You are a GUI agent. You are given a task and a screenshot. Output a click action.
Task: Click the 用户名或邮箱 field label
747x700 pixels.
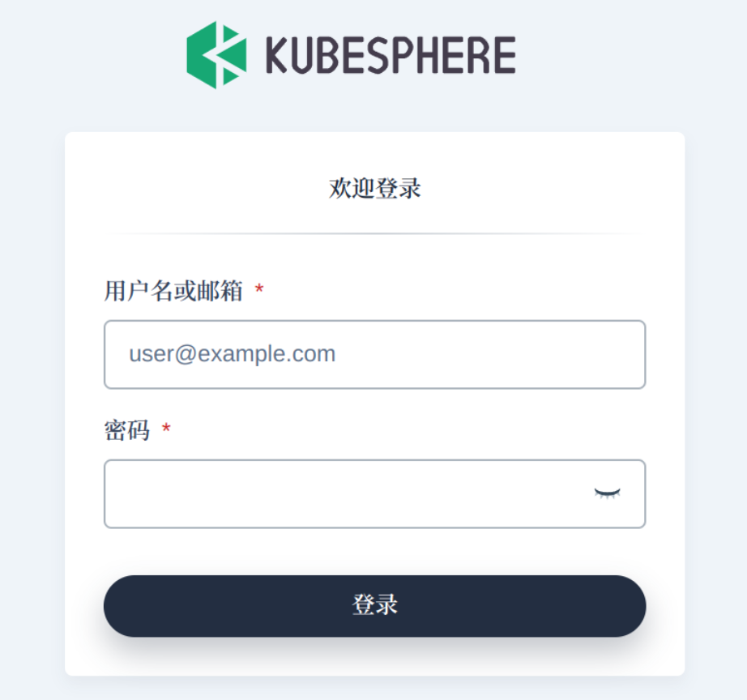(x=173, y=291)
